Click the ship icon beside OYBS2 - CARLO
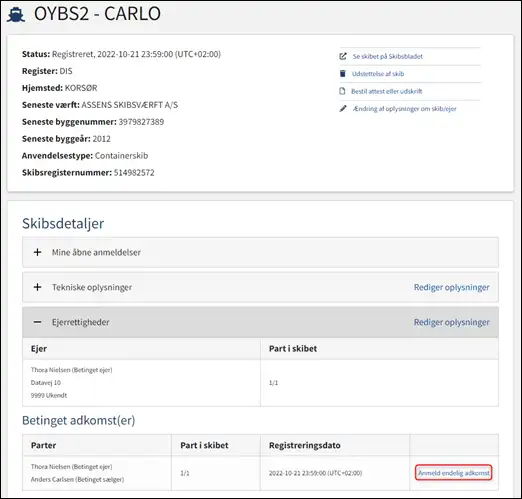The image size is (522, 499). tap(16, 15)
